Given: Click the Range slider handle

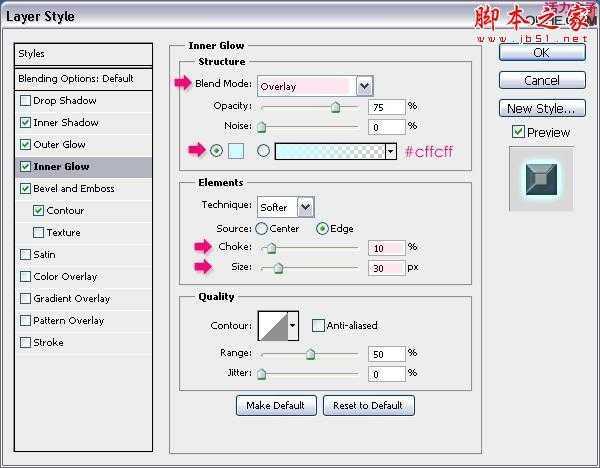Looking at the screenshot, I should 310,354.
